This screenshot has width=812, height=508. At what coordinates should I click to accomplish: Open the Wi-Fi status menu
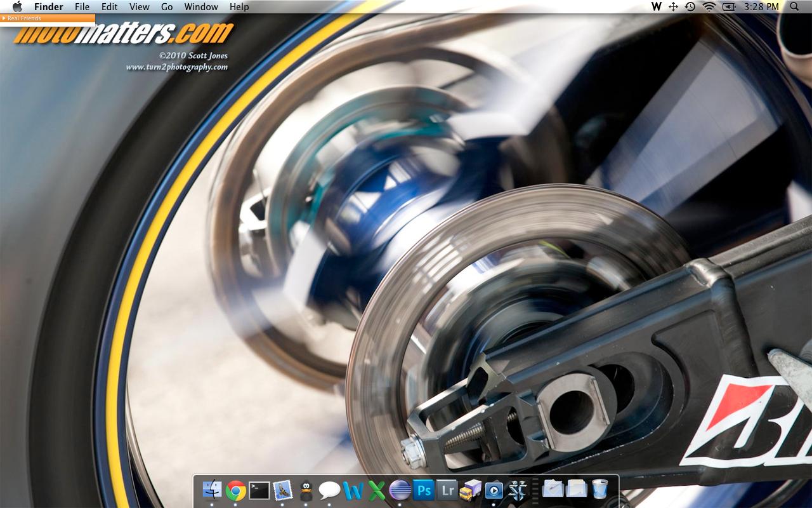(709, 7)
